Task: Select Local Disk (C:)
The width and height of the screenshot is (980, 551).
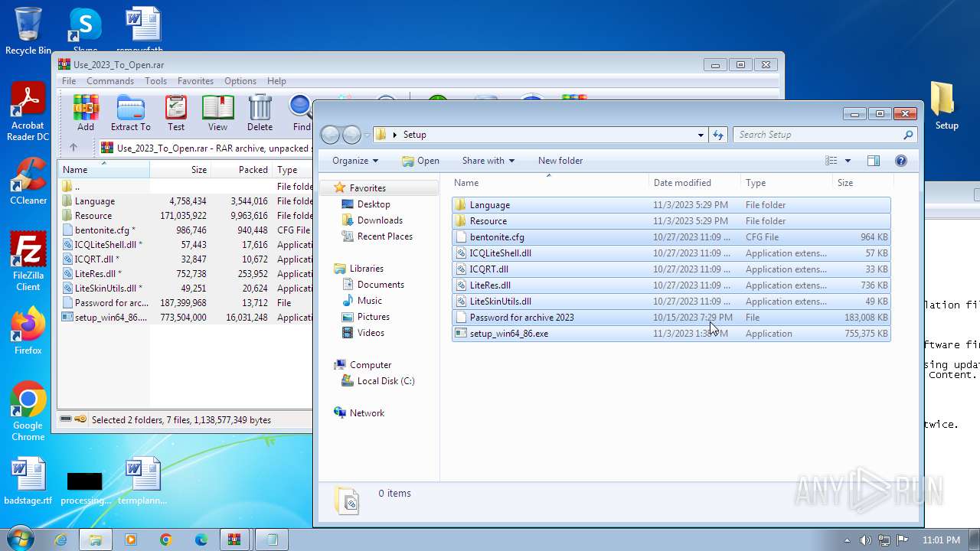Action: point(386,381)
